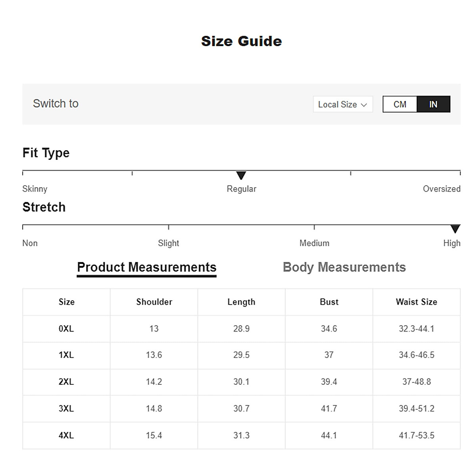Select the 2XL size row label

[66, 382]
